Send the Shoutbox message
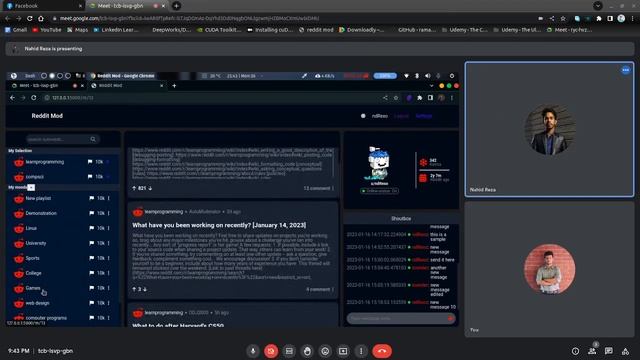 click(x=451, y=318)
